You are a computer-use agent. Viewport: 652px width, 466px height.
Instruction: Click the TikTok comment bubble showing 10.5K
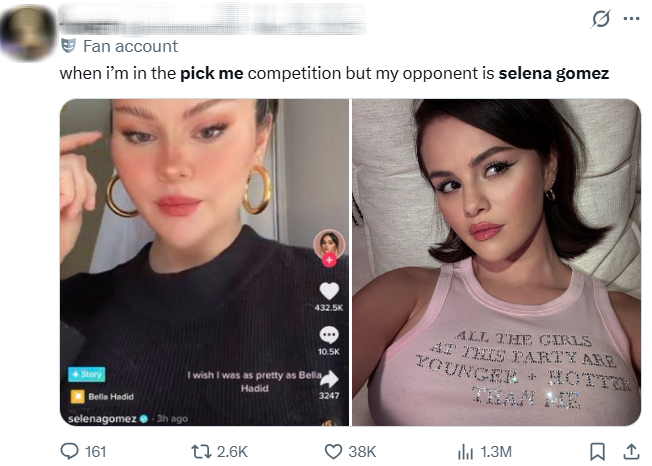[329, 334]
